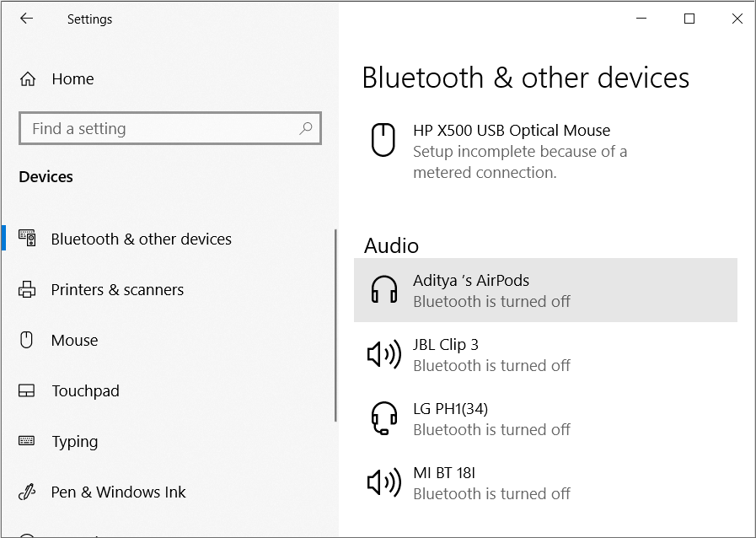Click the speaker icon next to JBL Clip 3
This screenshot has width=756, height=538.
pyautogui.click(x=383, y=354)
